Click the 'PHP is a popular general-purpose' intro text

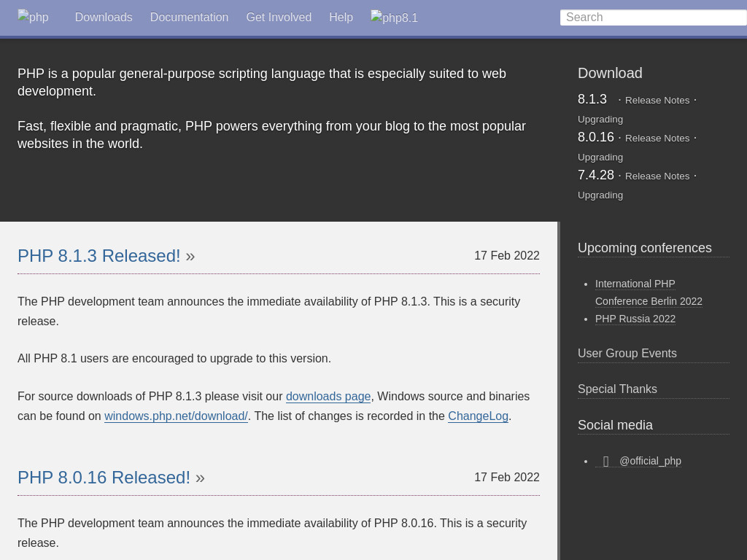pyautogui.click(x=262, y=82)
